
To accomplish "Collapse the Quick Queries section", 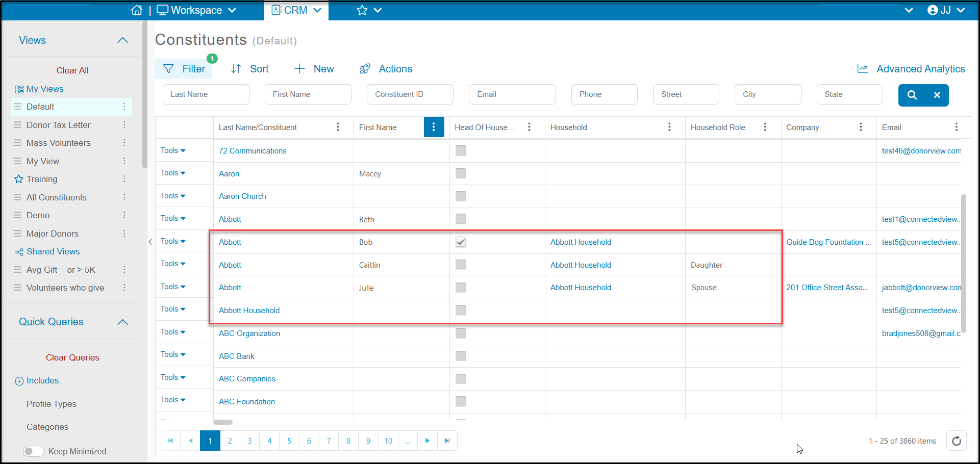I will pyautogui.click(x=122, y=322).
